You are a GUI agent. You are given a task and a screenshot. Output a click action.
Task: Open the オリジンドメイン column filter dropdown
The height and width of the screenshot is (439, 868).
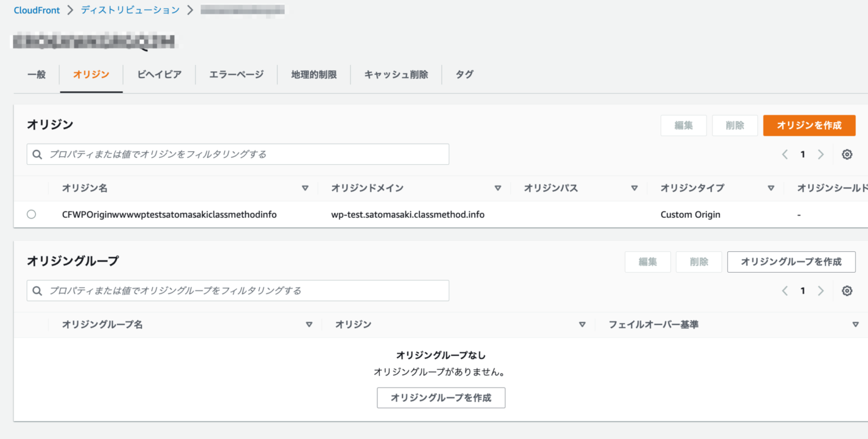(x=498, y=187)
